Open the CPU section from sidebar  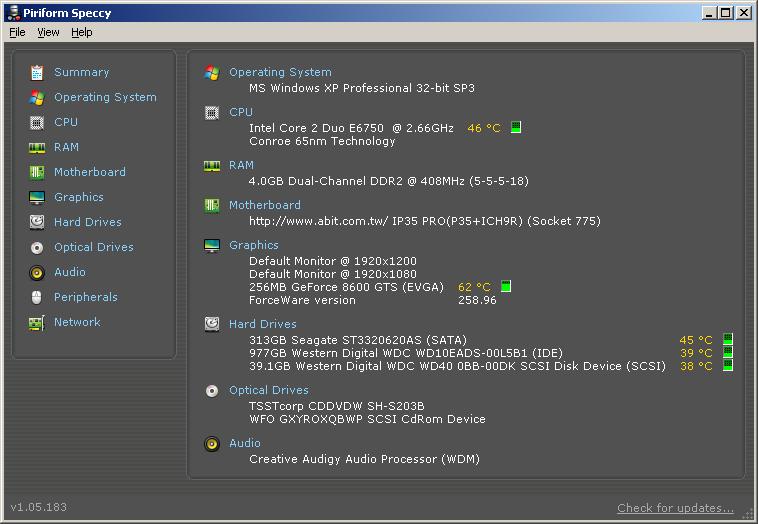(x=66, y=122)
